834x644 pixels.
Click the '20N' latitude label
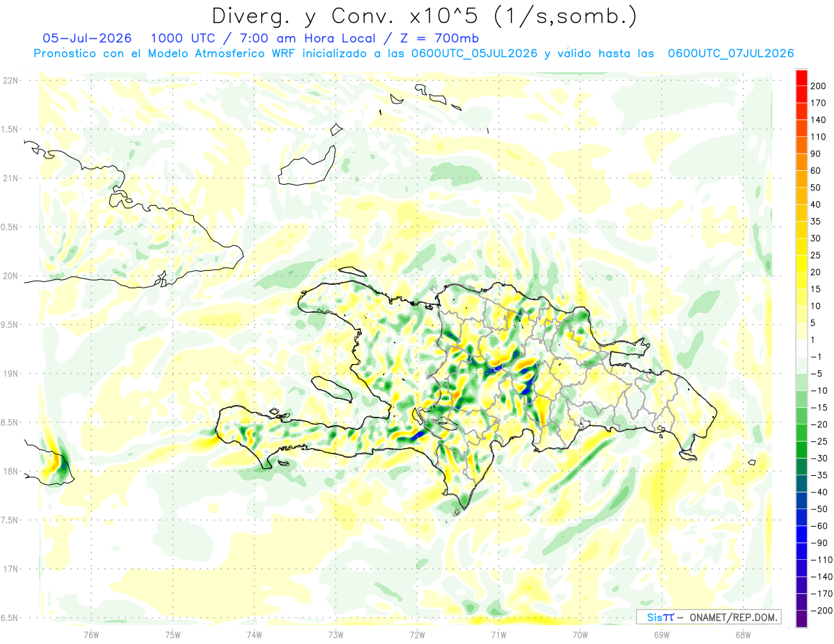[x=11, y=276]
